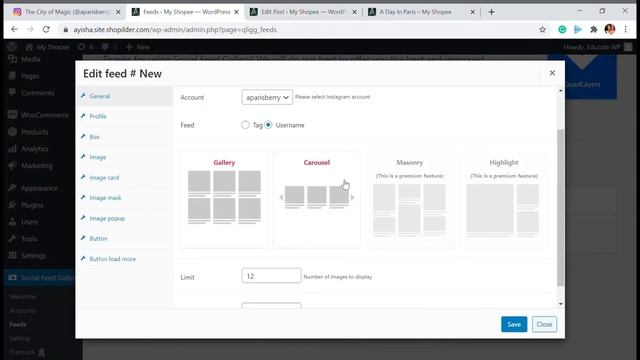Open the General settings tab
The image size is (640, 360).
click(124, 96)
